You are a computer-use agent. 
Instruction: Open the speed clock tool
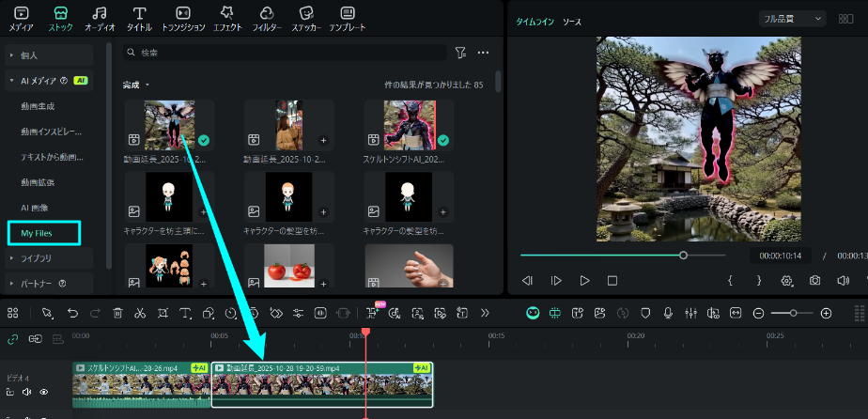(x=231, y=313)
